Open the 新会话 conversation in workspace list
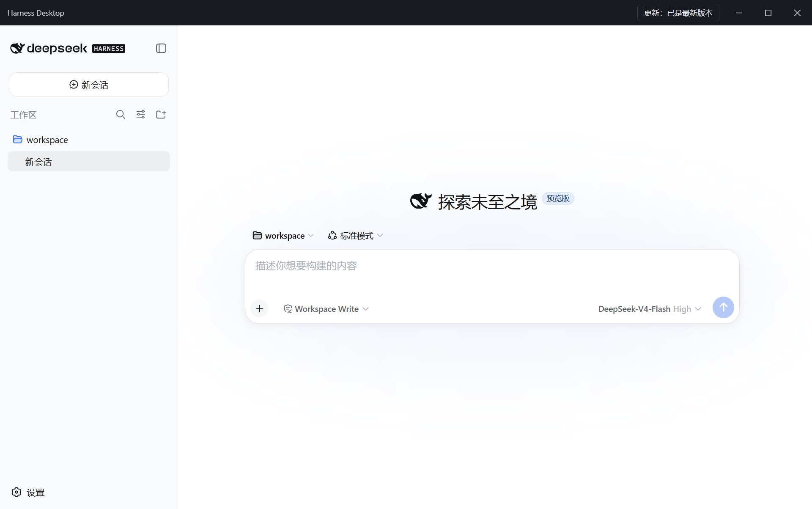This screenshot has height=509, width=812. point(89,161)
